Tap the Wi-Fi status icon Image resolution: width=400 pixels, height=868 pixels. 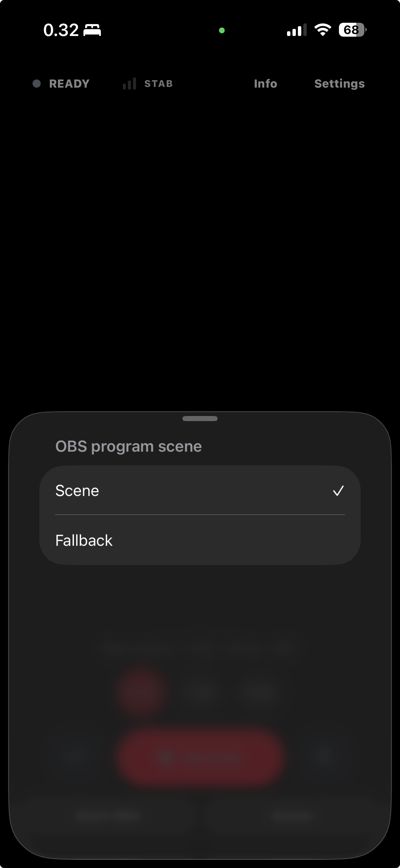coord(323,30)
